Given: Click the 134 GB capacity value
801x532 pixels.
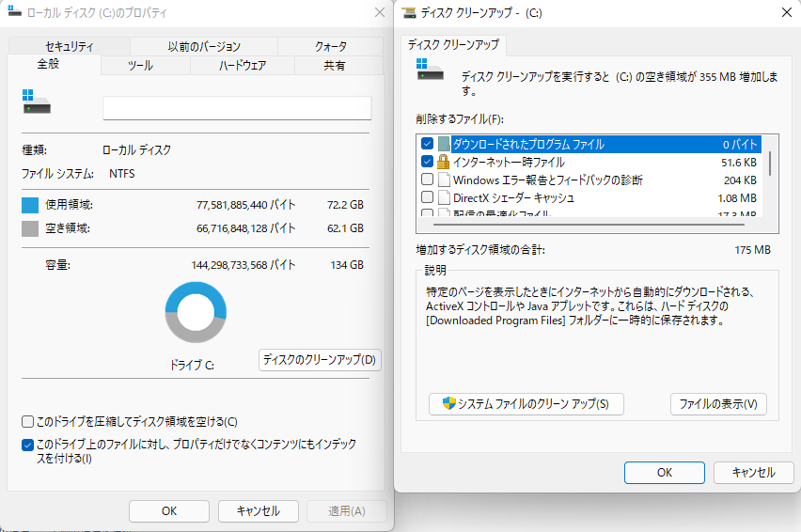Looking at the screenshot, I should [347, 265].
